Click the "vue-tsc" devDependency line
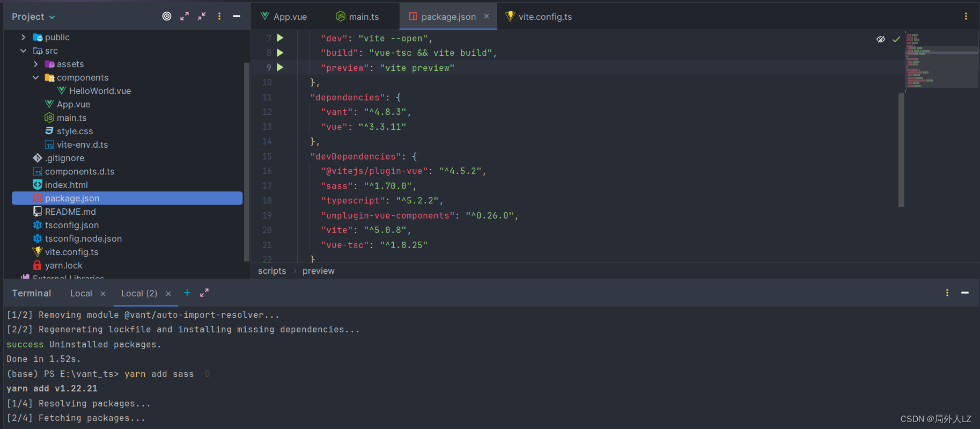 pos(374,245)
